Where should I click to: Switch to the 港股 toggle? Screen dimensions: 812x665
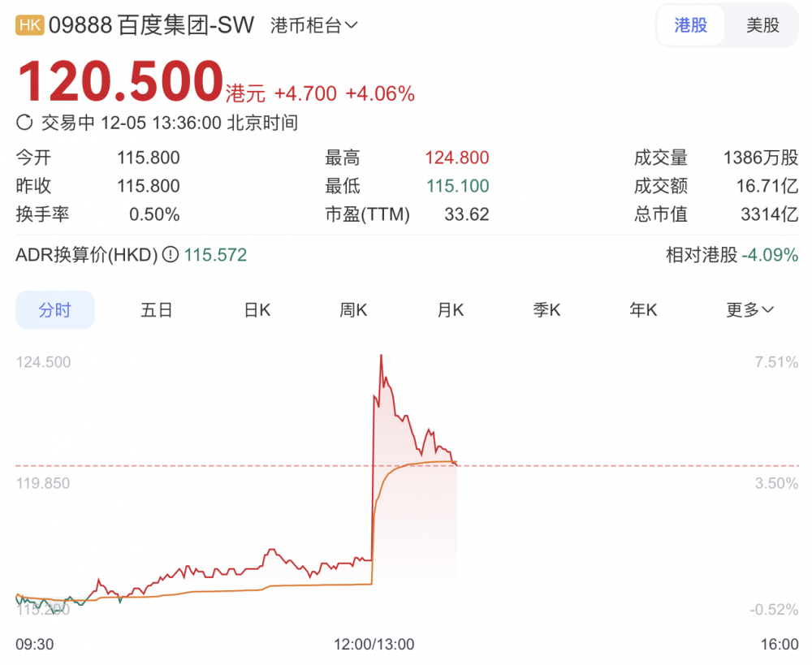coord(691,25)
